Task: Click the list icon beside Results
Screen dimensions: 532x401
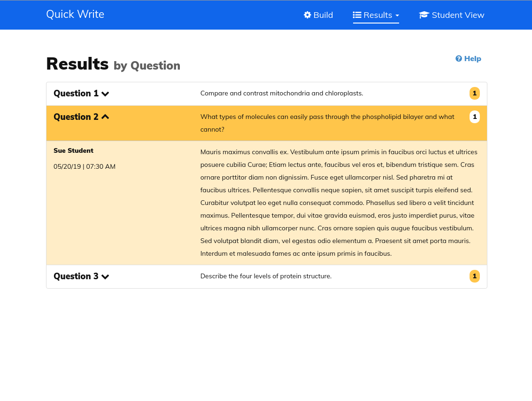Action: (357, 15)
